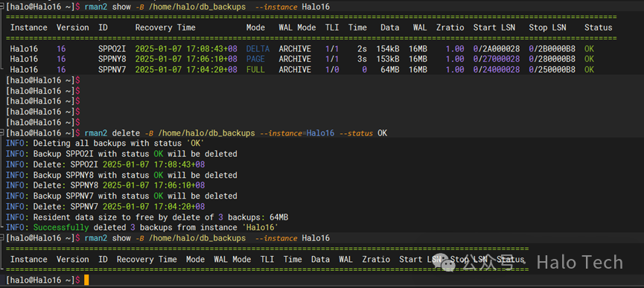Click the 154kB data size value
The height and width of the screenshot is (288, 644).
coord(388,49)
